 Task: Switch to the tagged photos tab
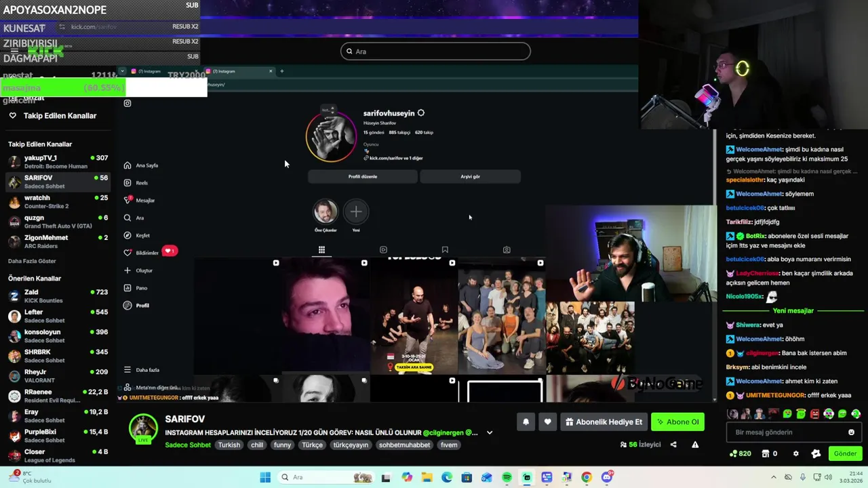coord(507,249)
